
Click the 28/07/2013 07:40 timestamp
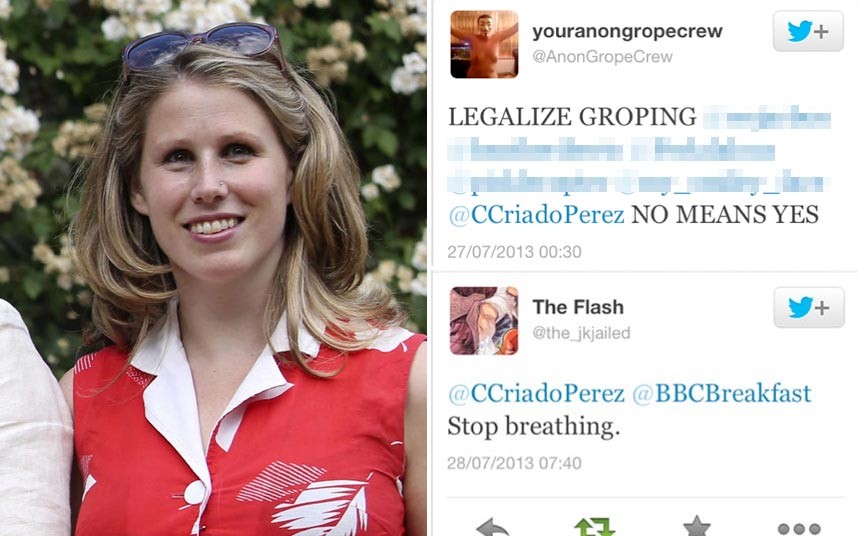(514, 463)
